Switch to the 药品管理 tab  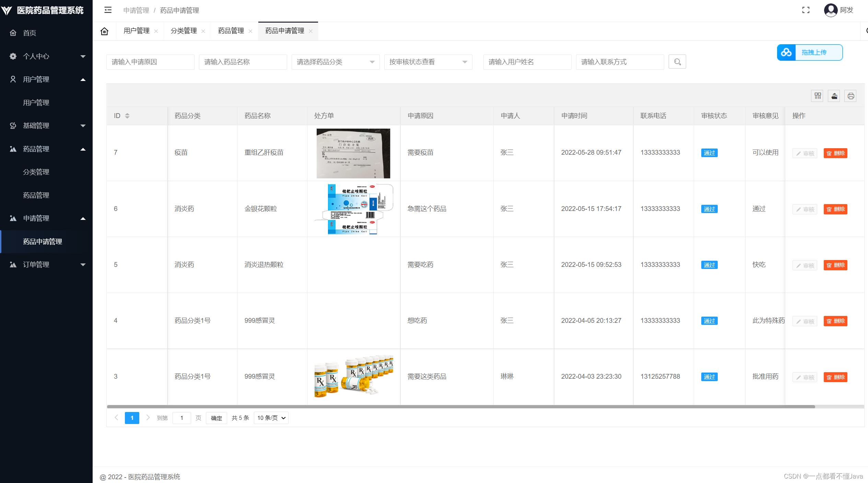pos(231,31)
